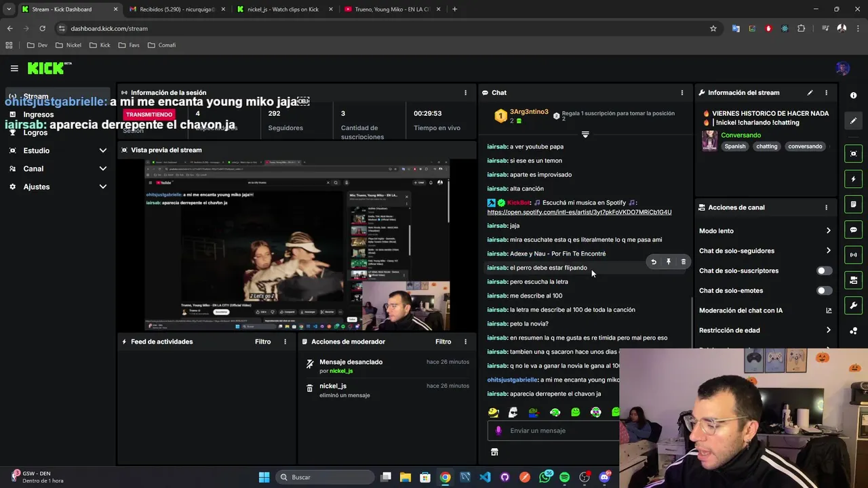Open the Comafi bookmarks folder

coord(161,45)
